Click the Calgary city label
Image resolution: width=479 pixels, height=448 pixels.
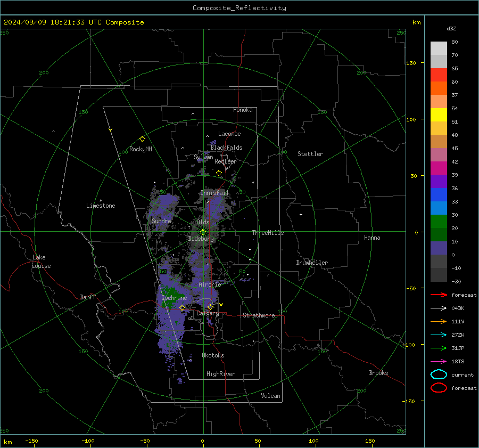pos(208,313)
